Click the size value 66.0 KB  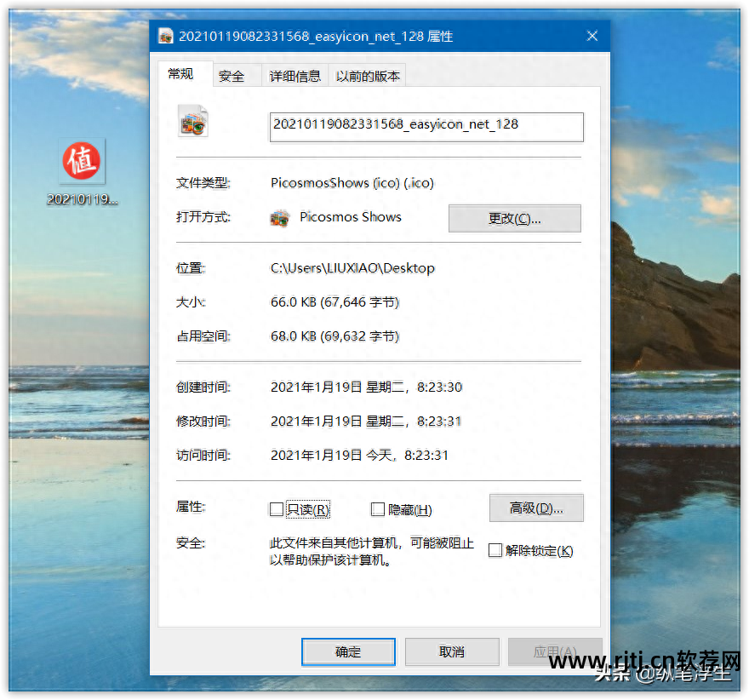click(334, 302)
